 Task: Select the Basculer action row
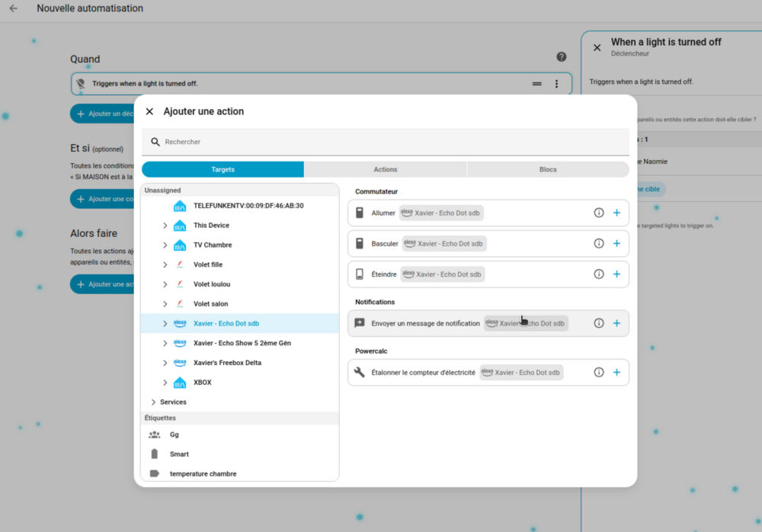point(488,244)
